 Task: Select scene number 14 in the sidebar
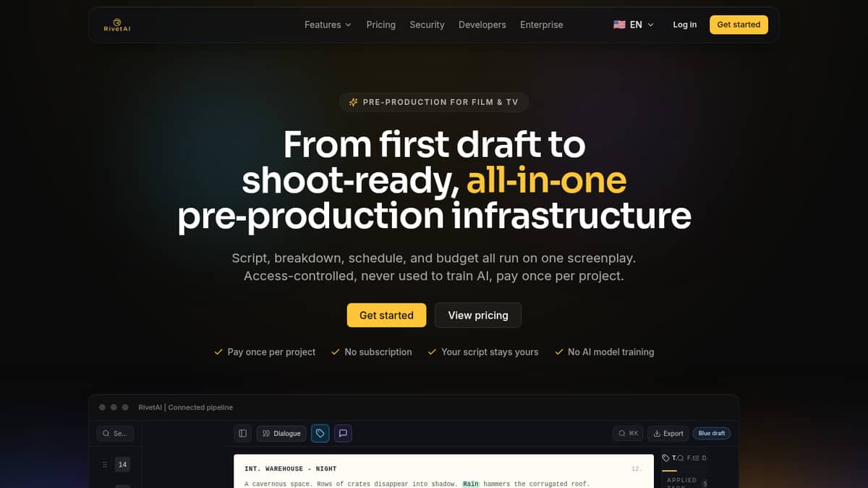(x=122, y=464)
